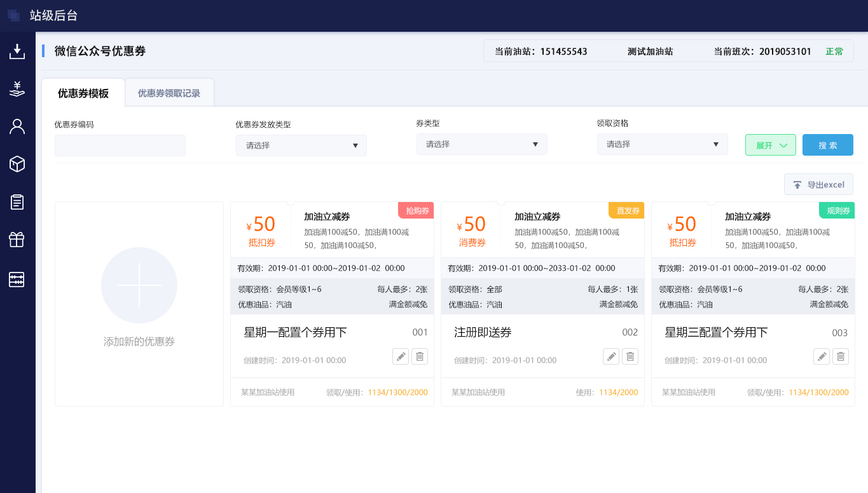Open 领取资格 dropdown
Viewport: 868px width, 493px height.
pos(663,144)
